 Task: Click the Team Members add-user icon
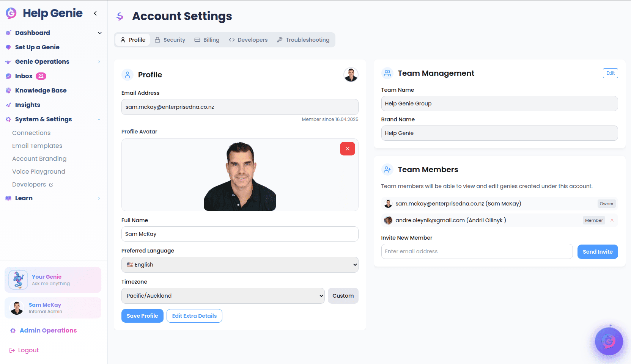[x=387, y=169]
